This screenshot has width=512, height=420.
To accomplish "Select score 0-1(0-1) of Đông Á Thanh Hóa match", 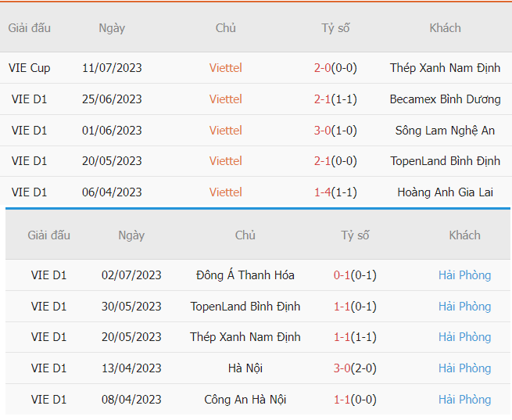I will (355, 275).
